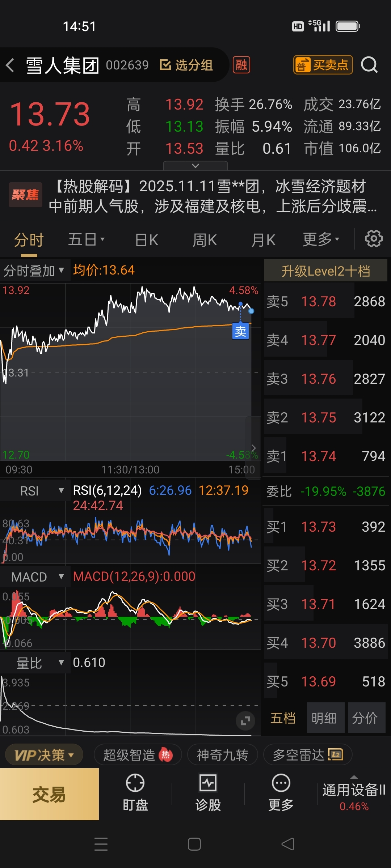Screen dimensions: 391x868
Task: Open the search magnifier icon
Action: pyautogui.click(x=369, y=65)
